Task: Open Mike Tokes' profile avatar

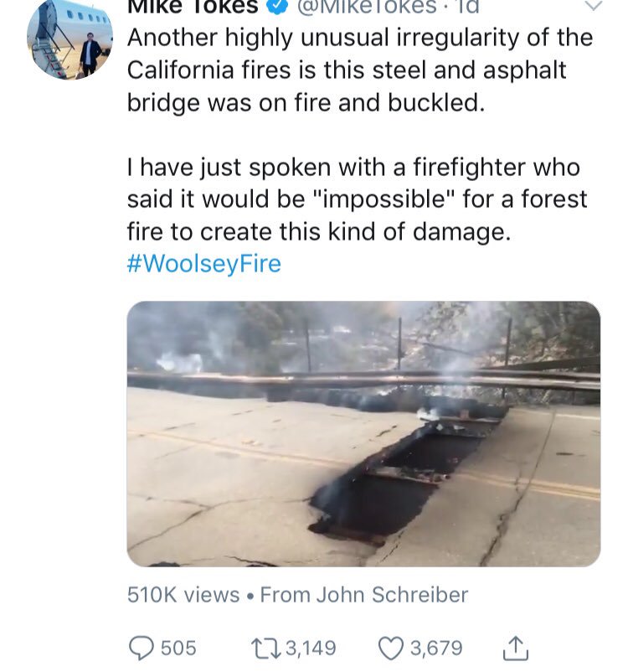Action: click(x=69, y=39)
